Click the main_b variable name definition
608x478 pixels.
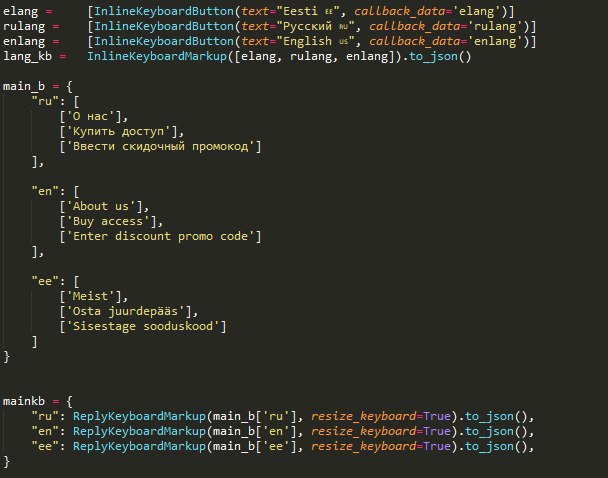(24, 86)
